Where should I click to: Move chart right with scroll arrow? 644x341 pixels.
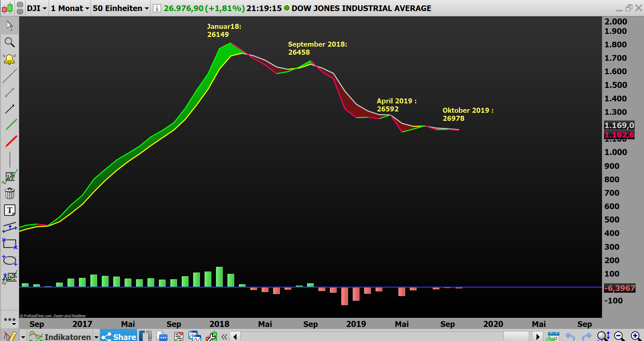pos(538,337)
